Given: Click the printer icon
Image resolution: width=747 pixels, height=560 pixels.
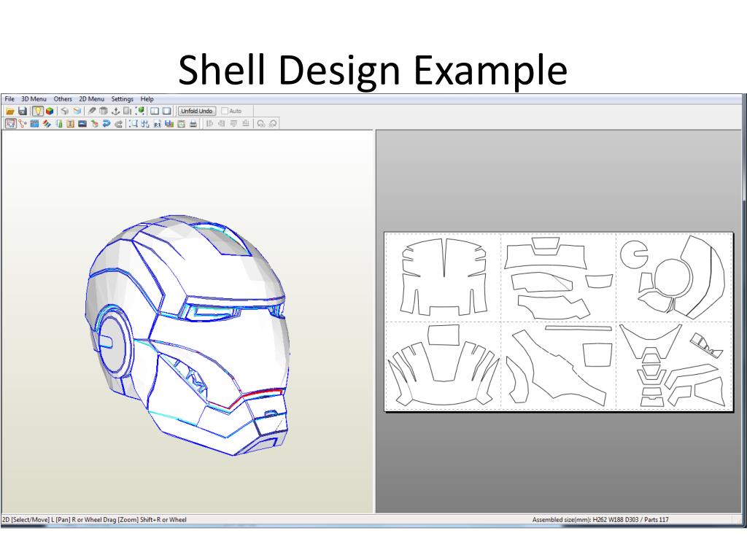Looking at the screenshot, I should (x=193, y=124).
